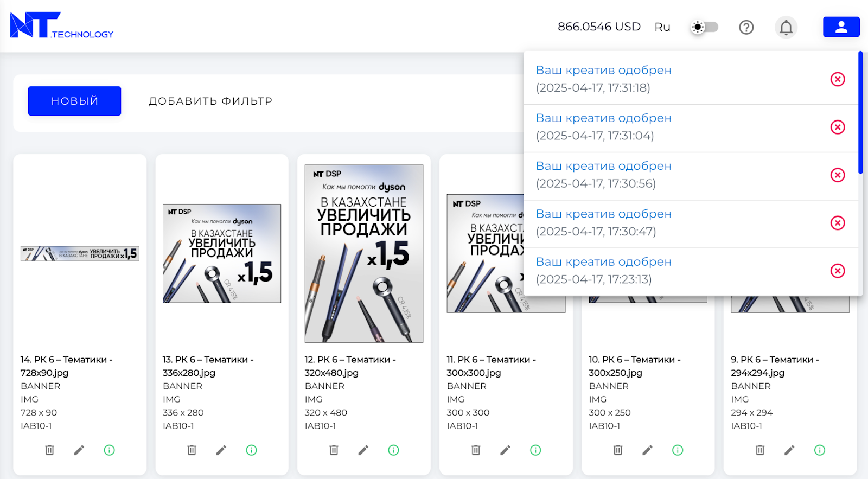Click ДОБАВИТЬ ФИЛЬТР
This screenshot has height=479, width=868.
coord(210,101)
